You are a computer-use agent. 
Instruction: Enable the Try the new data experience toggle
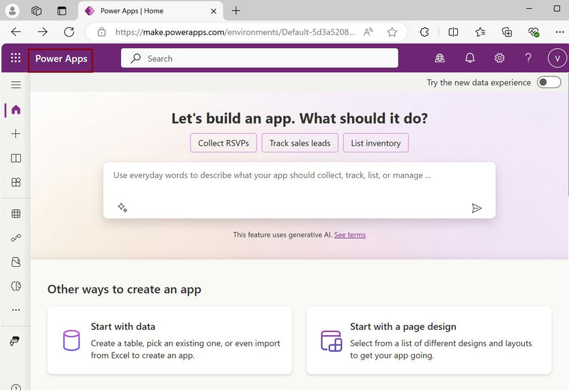(x=548, y=82)
